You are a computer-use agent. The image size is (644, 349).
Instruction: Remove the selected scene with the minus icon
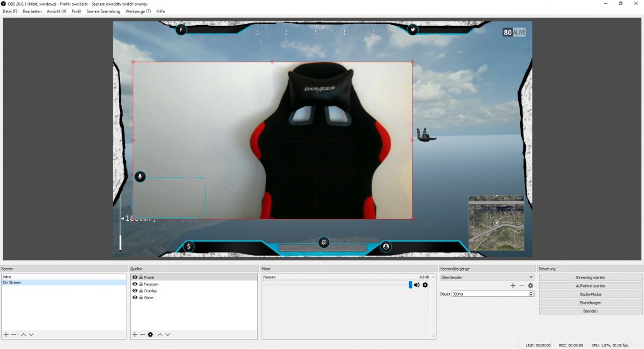point(14,335)
